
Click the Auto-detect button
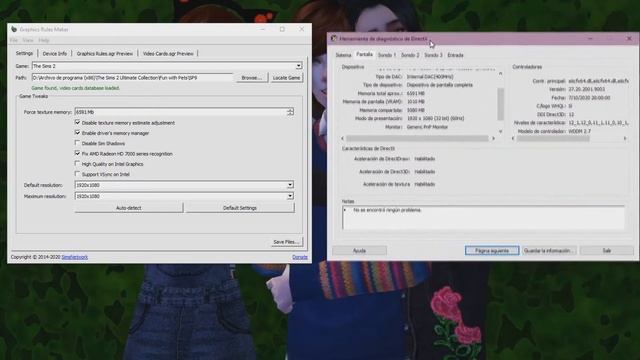(129, 208)
